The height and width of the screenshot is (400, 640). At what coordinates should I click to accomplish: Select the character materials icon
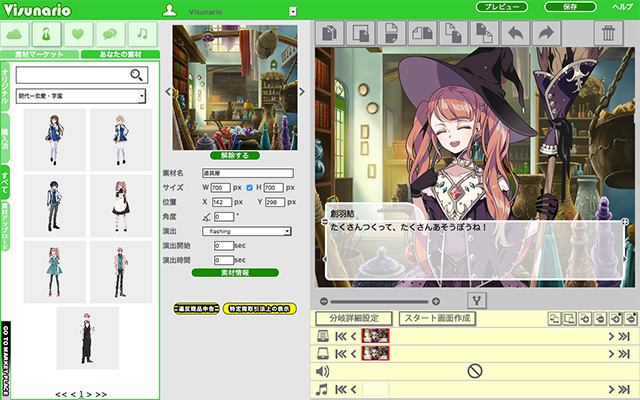point(50,34)
